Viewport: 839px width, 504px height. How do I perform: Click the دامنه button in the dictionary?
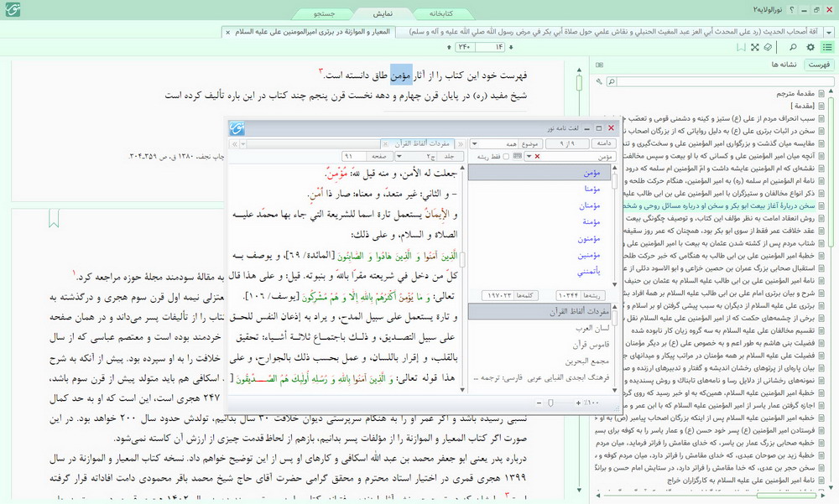pyautogui.click(x=604, y=144)
